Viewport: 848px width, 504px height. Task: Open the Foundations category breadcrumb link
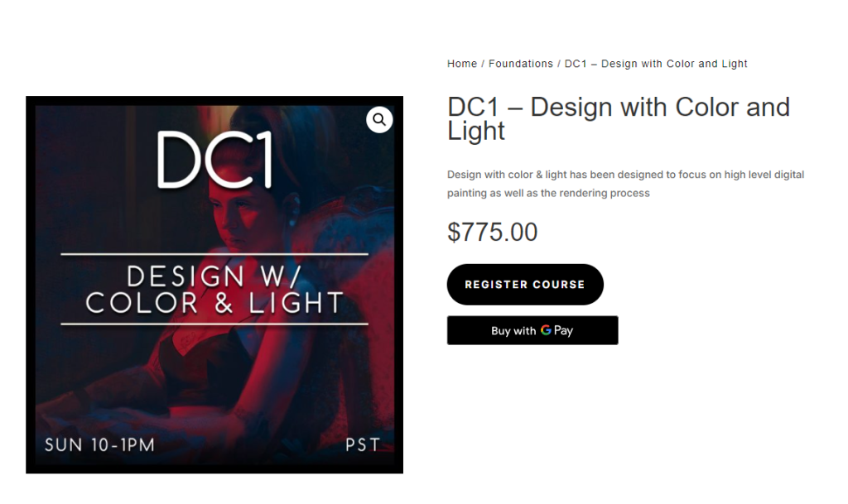[x=521, y=63]
